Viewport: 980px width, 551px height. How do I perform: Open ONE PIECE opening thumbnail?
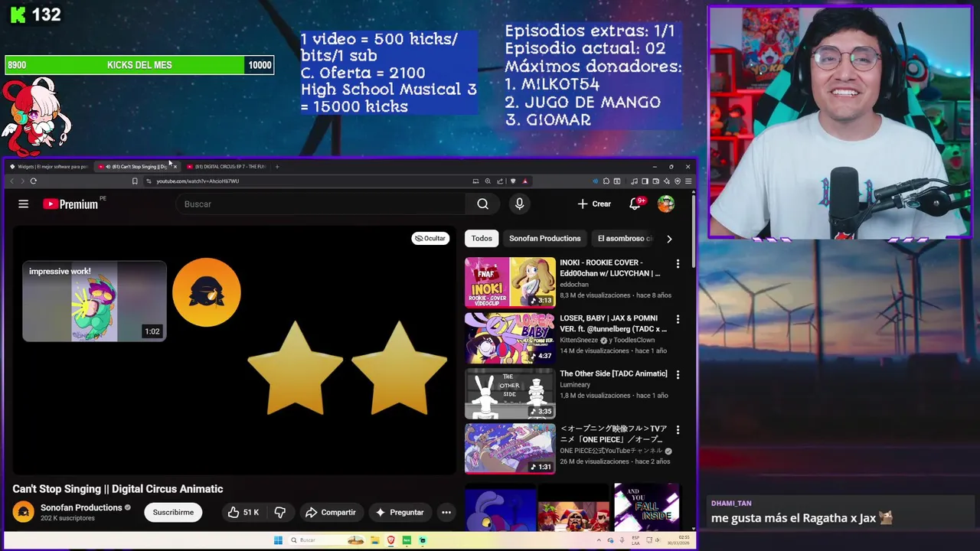(510, 448)
